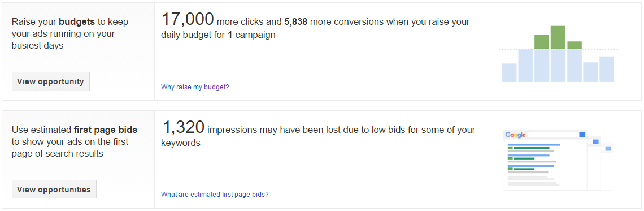Viewport: 644px width, 211px height.
Task: Click the rightmost light-blue bar in the budget chart
Action: click(607, 69)
